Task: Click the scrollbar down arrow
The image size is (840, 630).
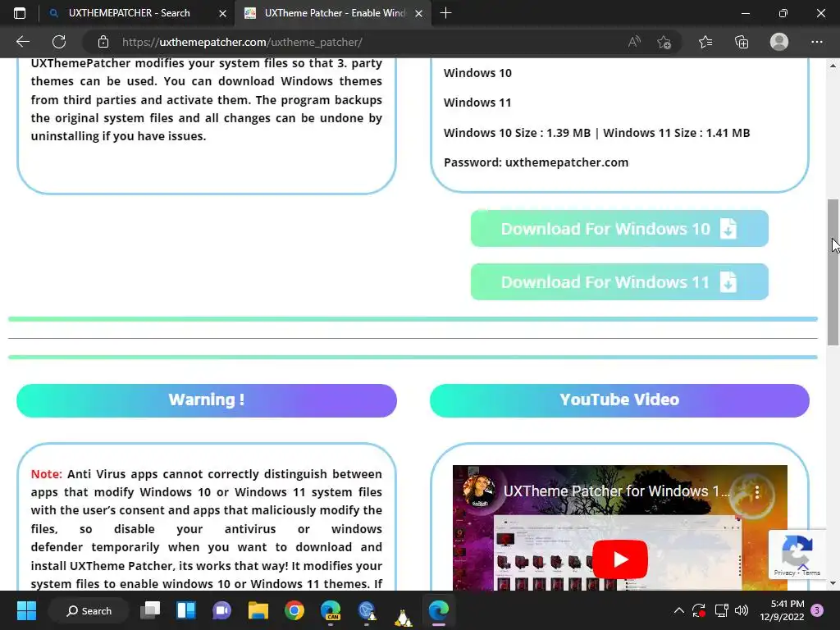Action: 833,583
